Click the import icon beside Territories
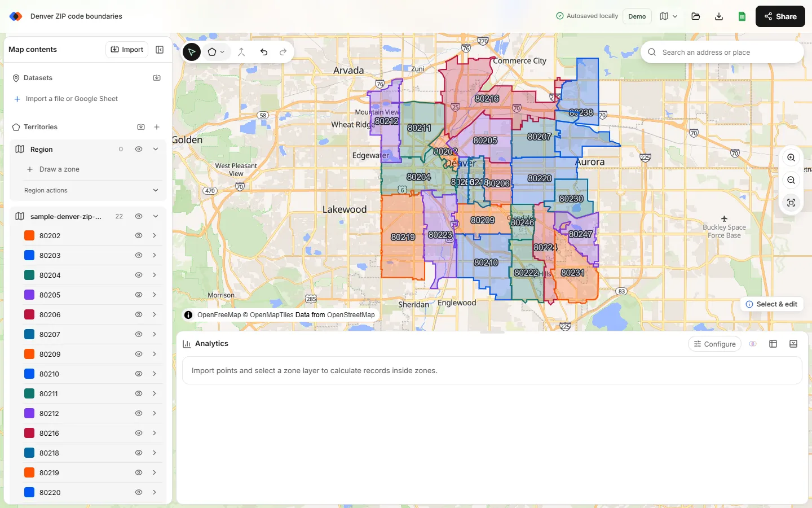 [x=141, y=127]
